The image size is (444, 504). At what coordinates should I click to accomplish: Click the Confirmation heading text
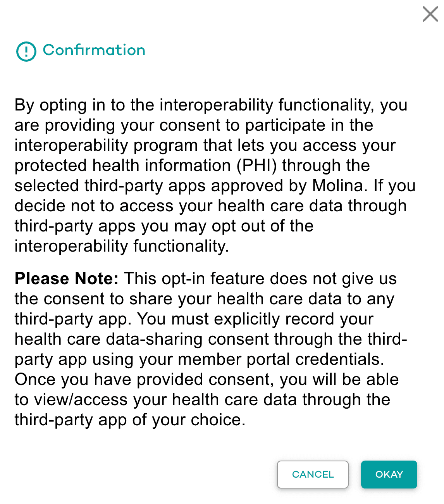coord(94,50)
